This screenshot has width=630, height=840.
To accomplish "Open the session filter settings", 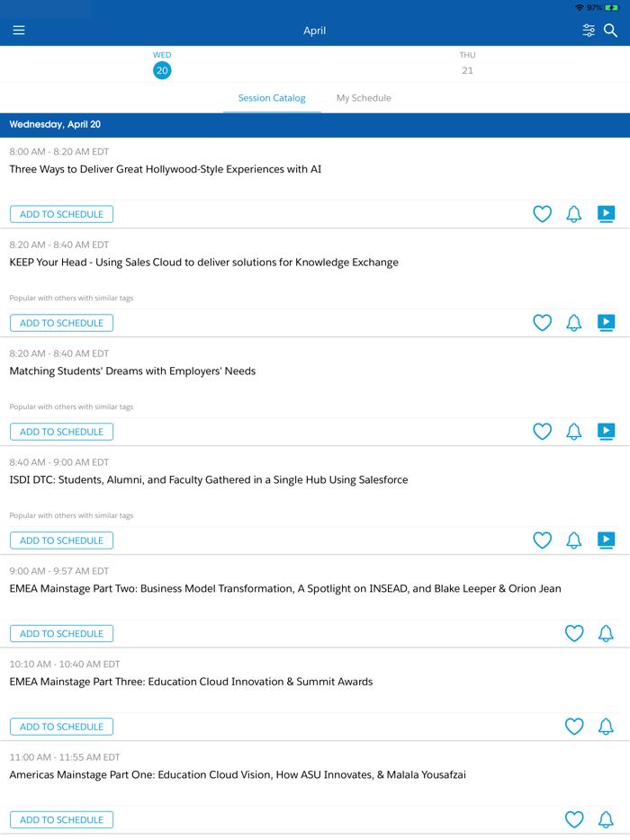I will [x=589, y=30].
